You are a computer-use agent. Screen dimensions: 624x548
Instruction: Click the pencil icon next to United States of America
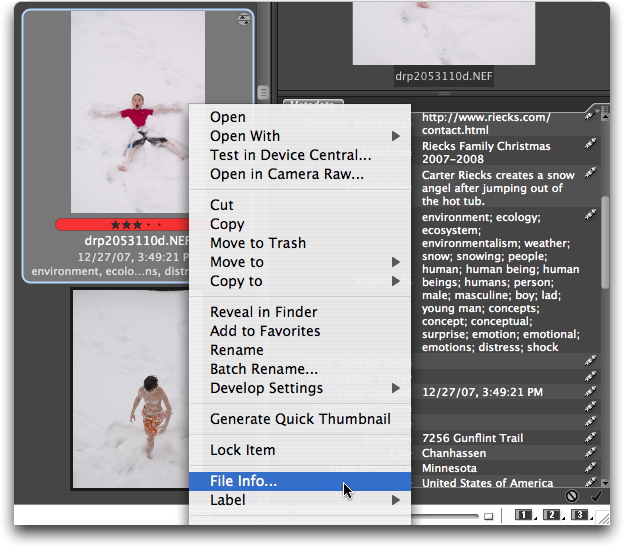pyautogui.click(x=590, y=482)
